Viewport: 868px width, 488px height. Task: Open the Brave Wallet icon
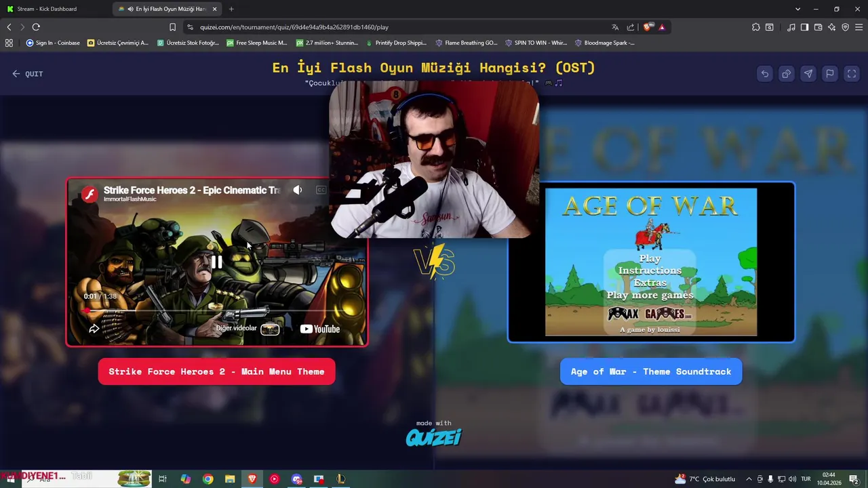(x=818, y=27)
